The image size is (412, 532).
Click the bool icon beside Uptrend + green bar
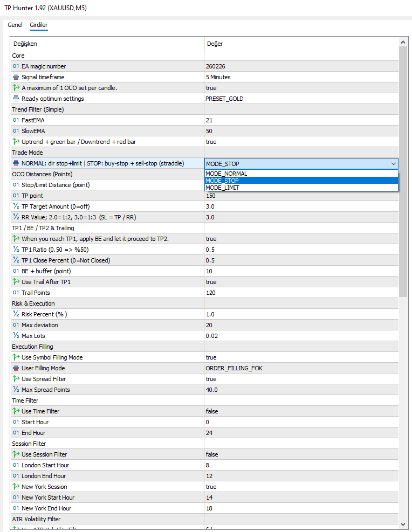pos(16,141)
